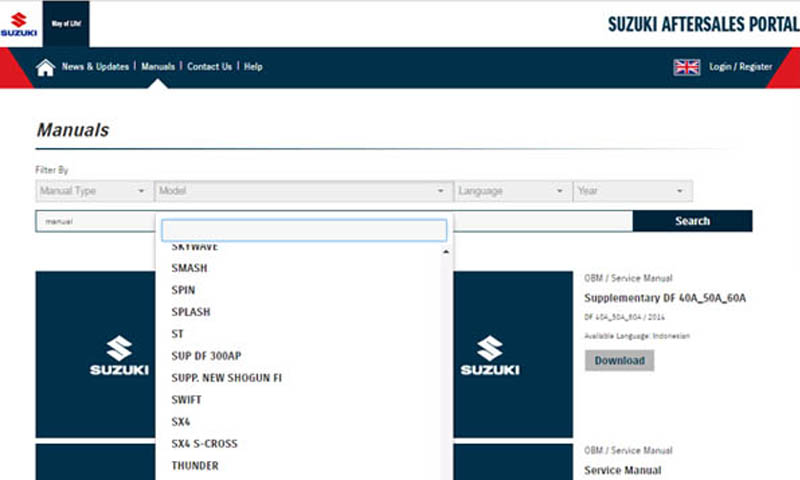Click Suzuki thumbnail beside Supplementary DF manual

pos(513,355)
